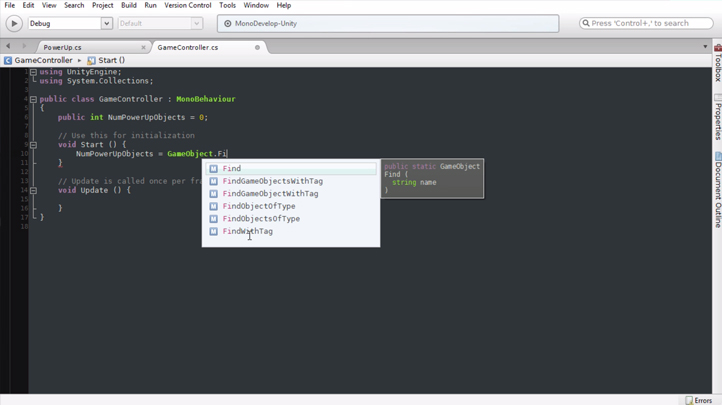The height and width of the screenshot is (405, 722).
Task: Open the File menu
Action: click(x=10, y=6)
